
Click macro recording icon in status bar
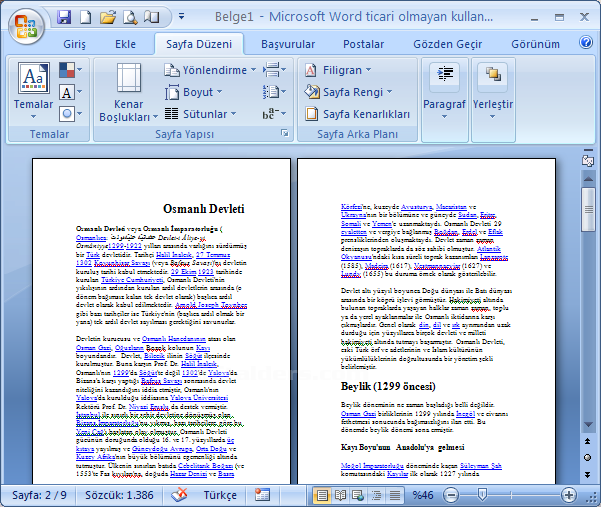(x=262, y=495)
